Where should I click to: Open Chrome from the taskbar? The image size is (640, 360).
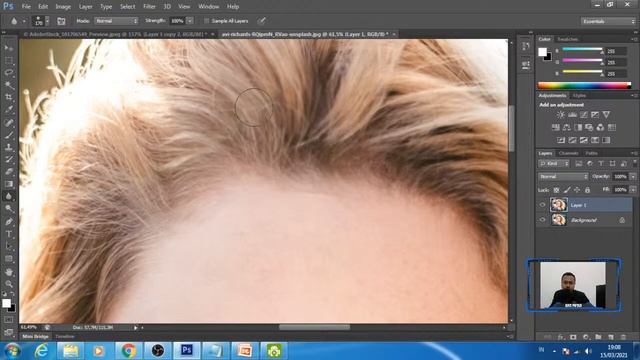[128, 351]
